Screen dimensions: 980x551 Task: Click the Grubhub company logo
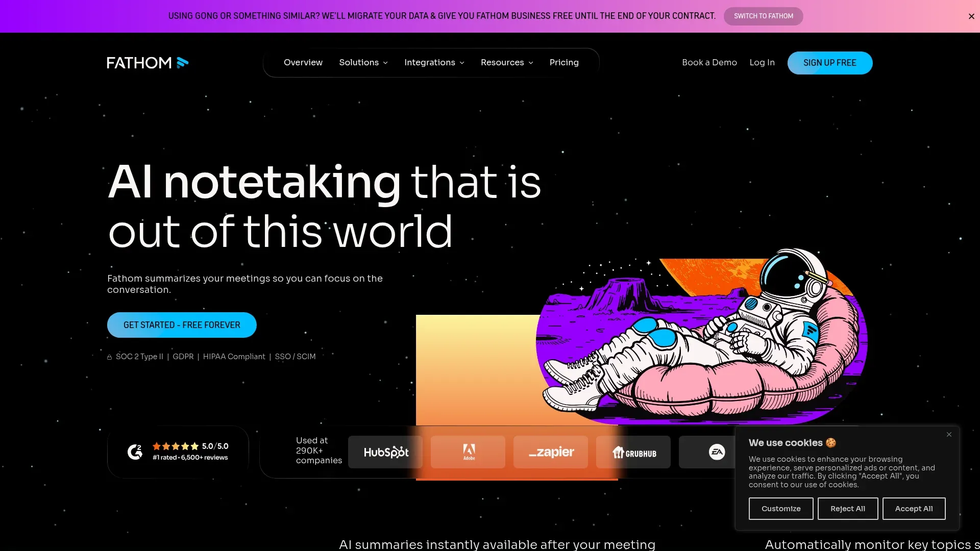tap(633, 452)
